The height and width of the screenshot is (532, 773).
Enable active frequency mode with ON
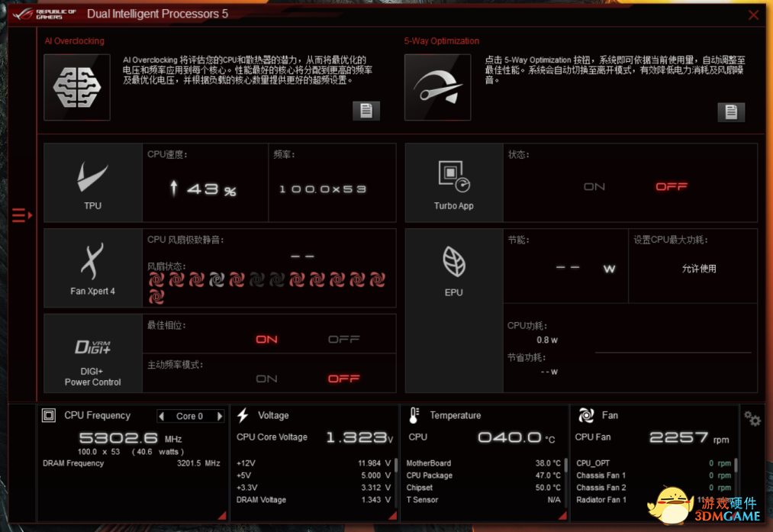266,379
